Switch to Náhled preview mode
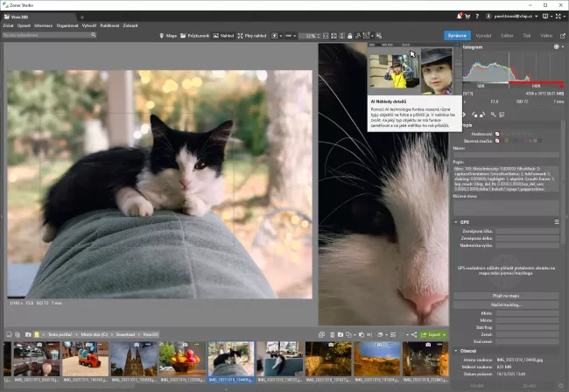The width and height of the screenshot is (569, 392). [228, 36]
